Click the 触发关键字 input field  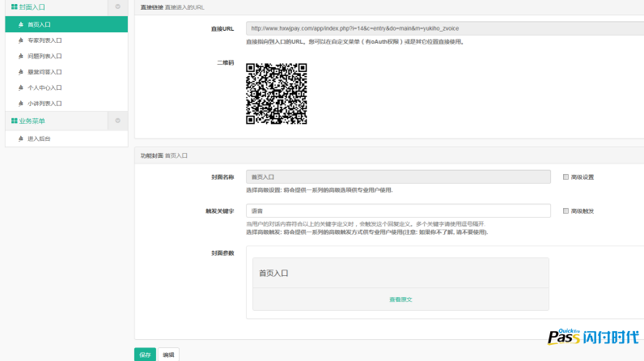398,210
